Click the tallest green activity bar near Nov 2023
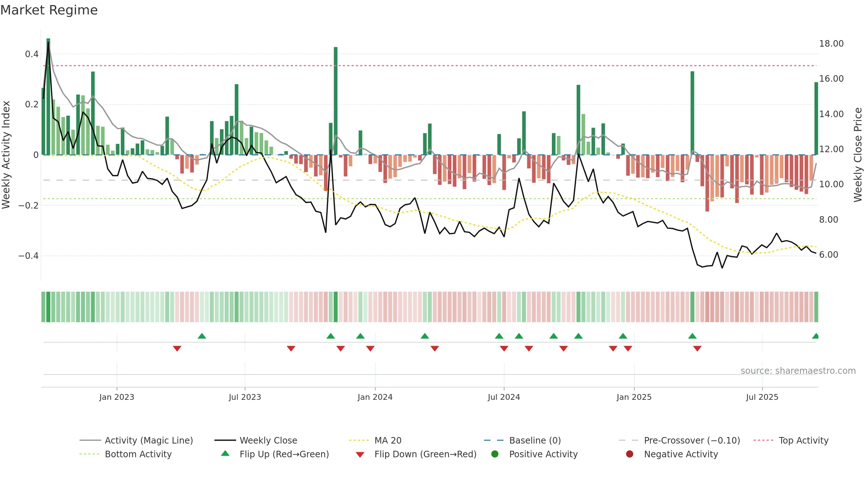 pos(336,101)
